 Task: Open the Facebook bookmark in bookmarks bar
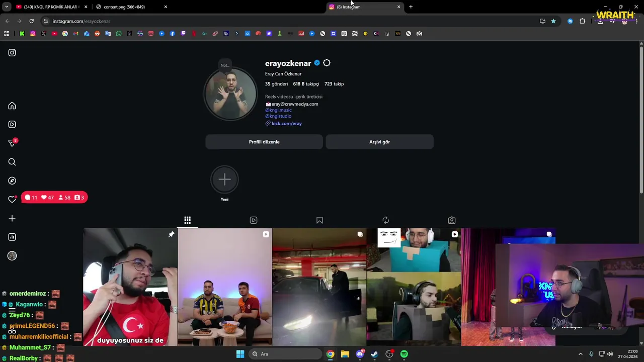tap(173, 34)
